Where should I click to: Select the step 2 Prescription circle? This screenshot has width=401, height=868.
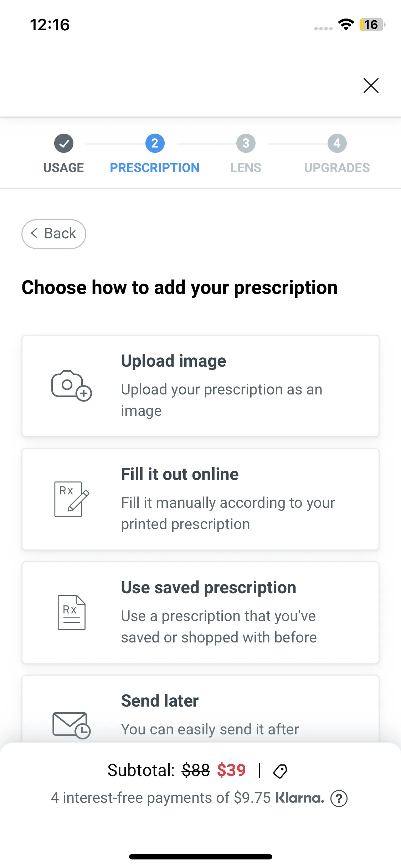pos(155,143)
